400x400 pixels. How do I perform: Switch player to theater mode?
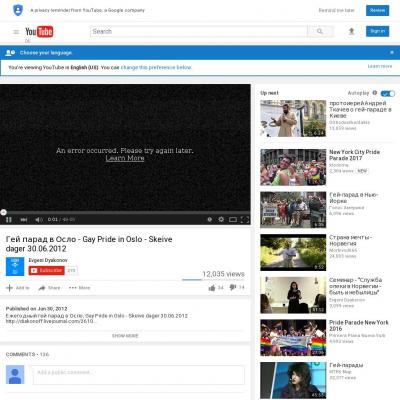click(x=233, y=219)
